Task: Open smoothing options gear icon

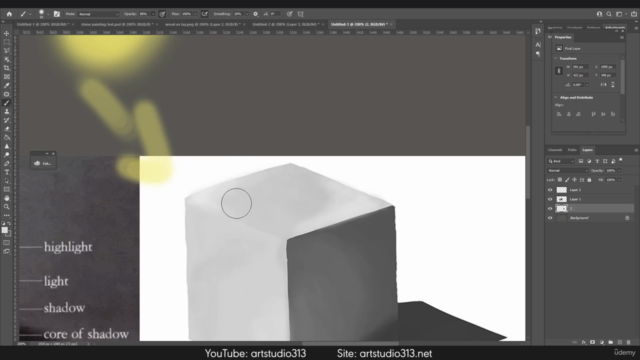Action: (x=256, y=14)
